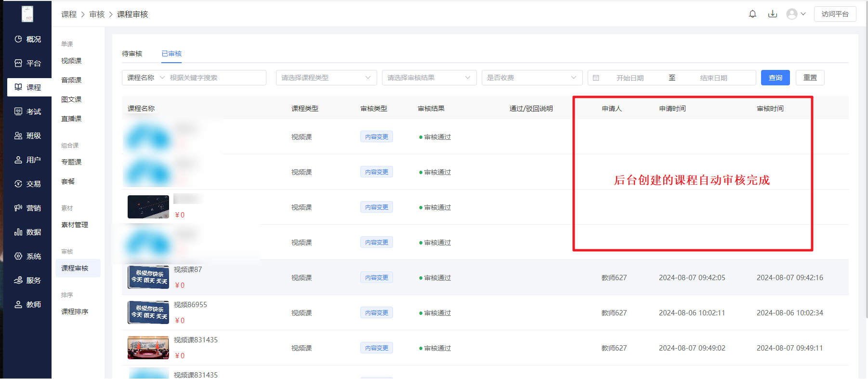Screen dimensions: 868x379
Task: Click the 课程名称 column header
Action: (x=141, y=108)
